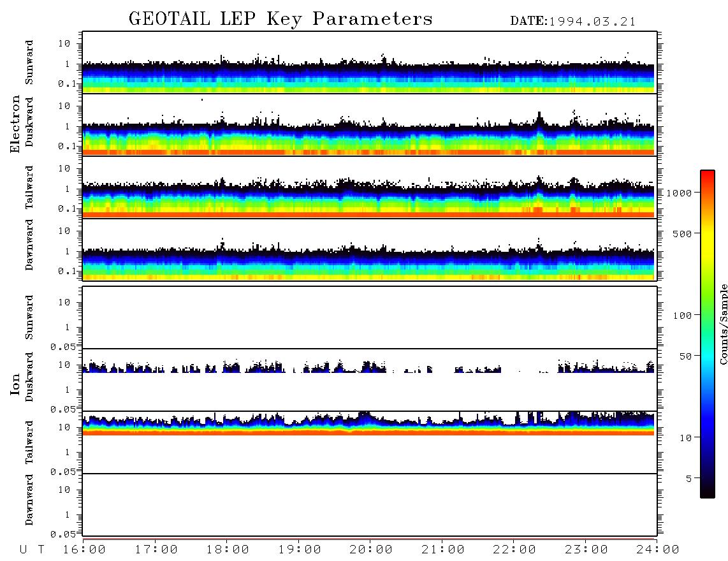
Task: Click the "GEOTAIL LEP Key Parameters" title
Action: tap(280, 19)
